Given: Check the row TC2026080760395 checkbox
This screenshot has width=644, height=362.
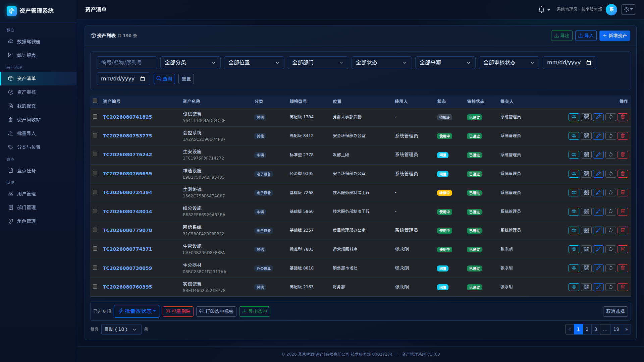Looking at the screenshot, I should pyautogui.click(x=95, y=287).
